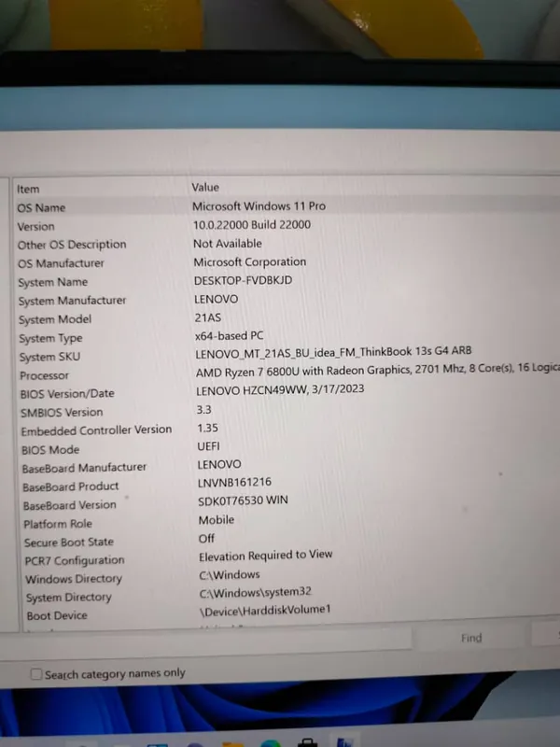Select the PCR7 Configuration row

pyautogui.click(x=74, y=560)
